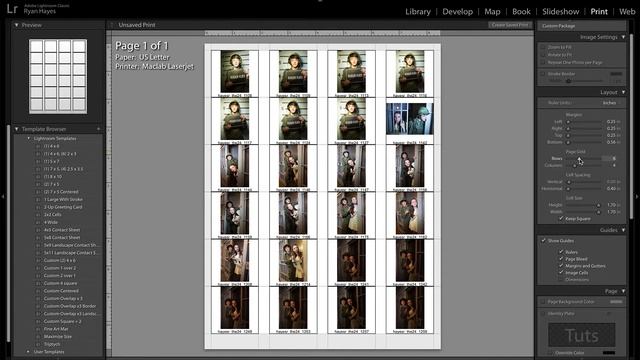The width and height of the screenshot is (640, 360).
Task: Click the Bottom margin 0.56 value
Action: pos(611,142)
